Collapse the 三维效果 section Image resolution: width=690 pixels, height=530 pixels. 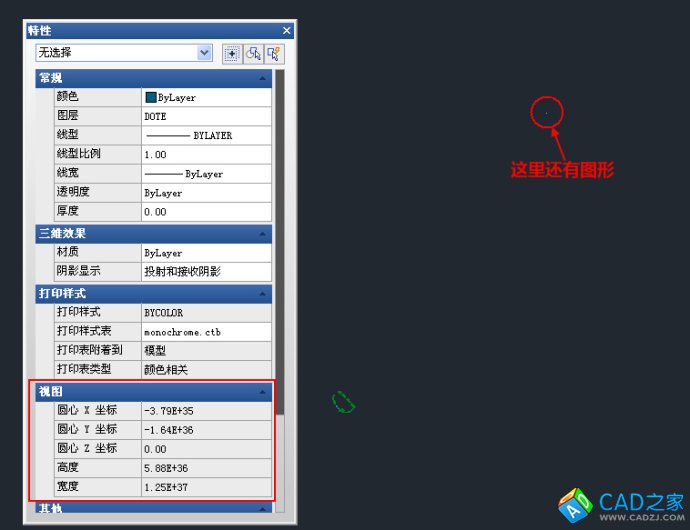pyautogui.click(x=263, y=233)
